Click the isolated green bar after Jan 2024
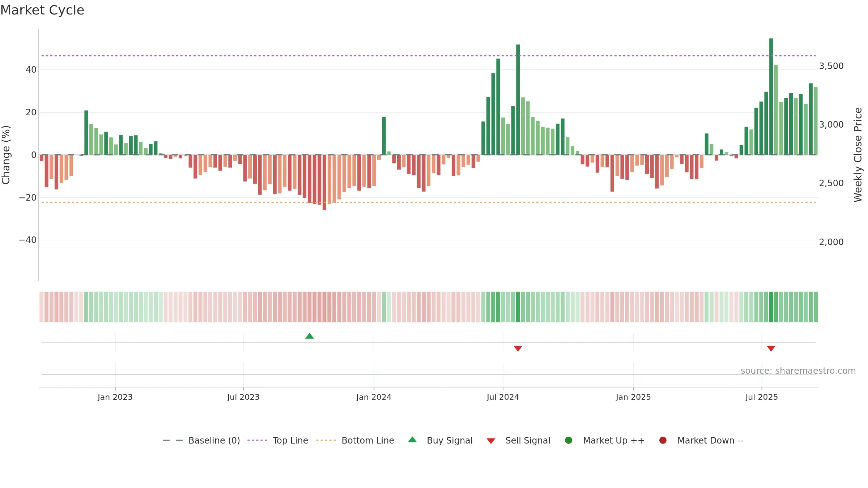This screenshot has width=868, height=488. (x=384, y=136)
